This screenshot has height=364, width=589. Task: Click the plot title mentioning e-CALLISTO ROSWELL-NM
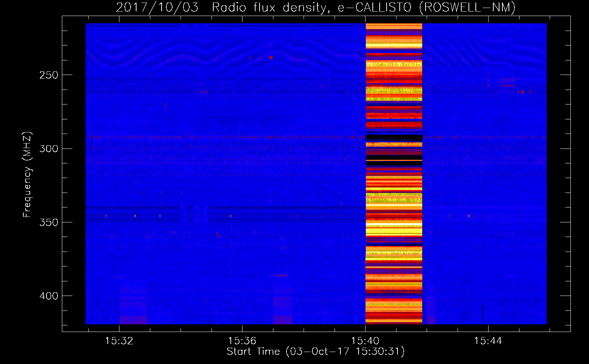pyautogui.click(x=316, y=7)
